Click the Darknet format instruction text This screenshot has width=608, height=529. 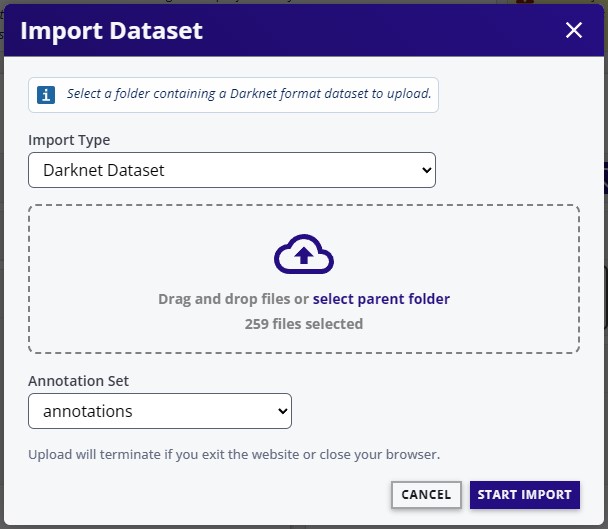pyautogui.click(x=249, y=94)
